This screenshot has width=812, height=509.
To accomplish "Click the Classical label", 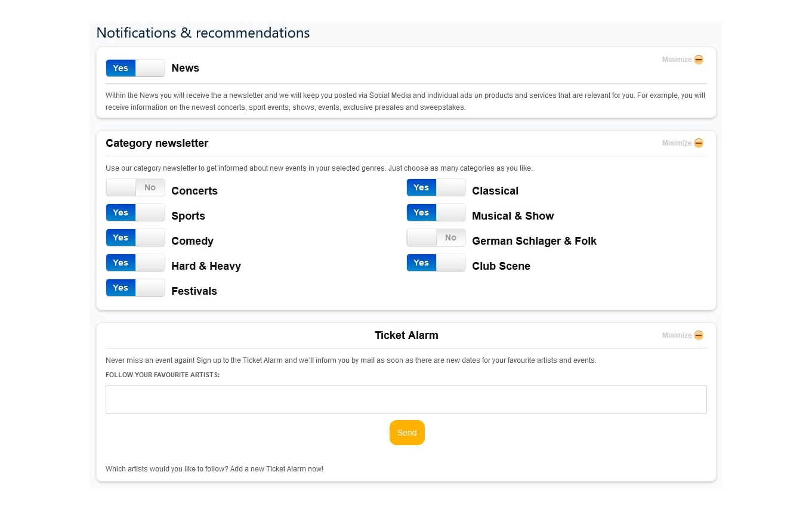I will tap(495, 191).
